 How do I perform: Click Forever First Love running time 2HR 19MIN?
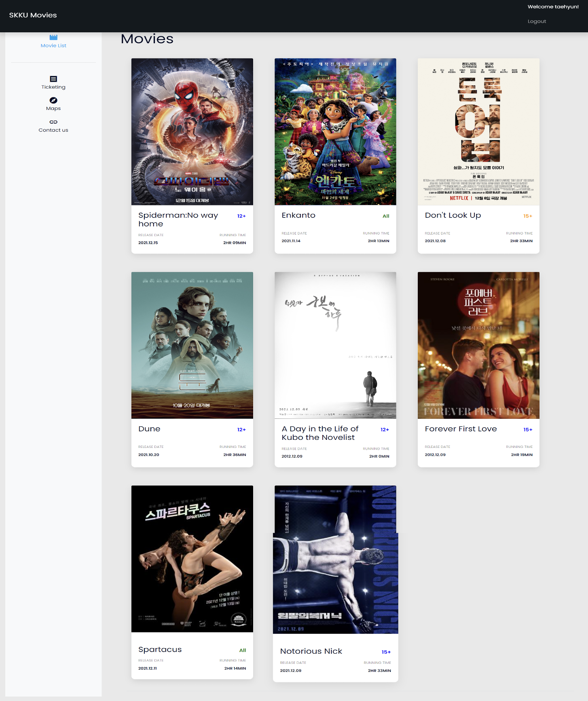522,455
